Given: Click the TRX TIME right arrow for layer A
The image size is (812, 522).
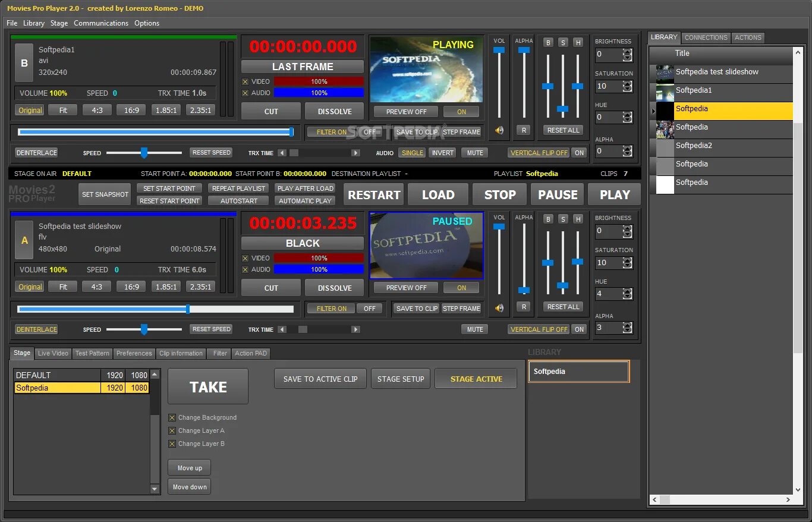Looking at the screenshot, I should [355, 329].
